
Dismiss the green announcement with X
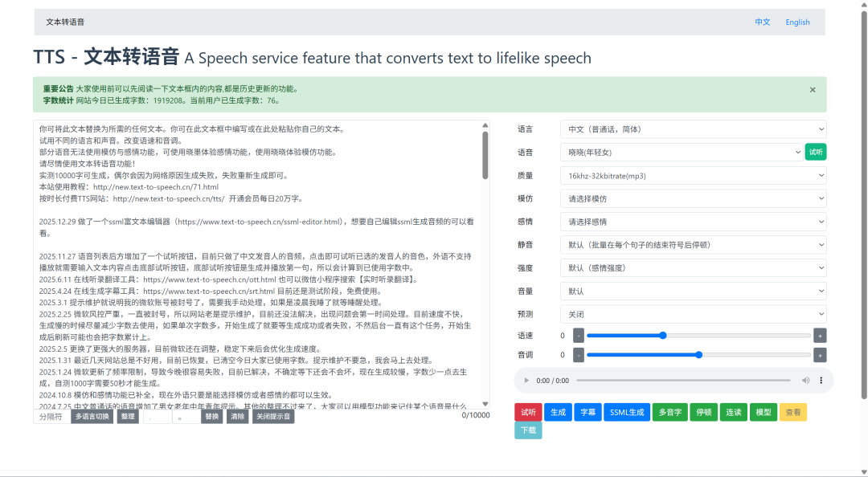coord(813,90)
